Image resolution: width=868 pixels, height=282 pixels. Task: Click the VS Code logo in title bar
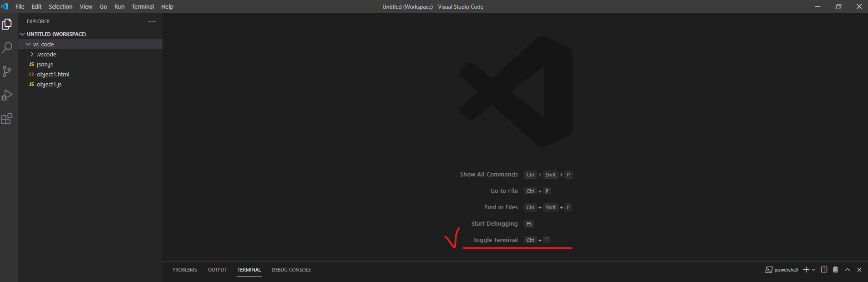[x=5, y=6]
